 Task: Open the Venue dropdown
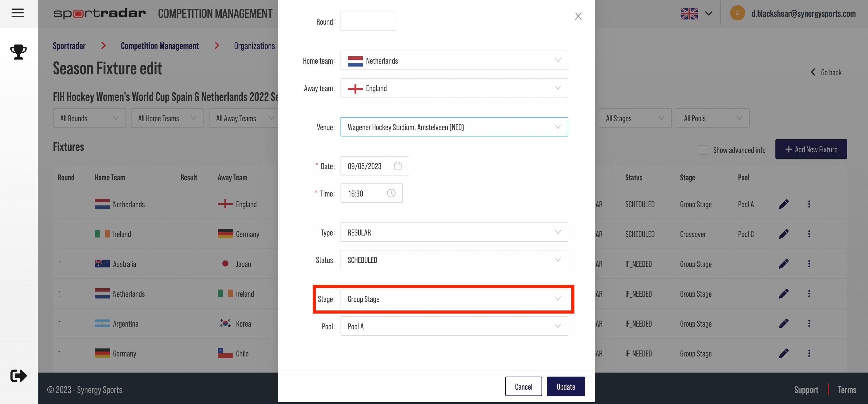(454, 127)
